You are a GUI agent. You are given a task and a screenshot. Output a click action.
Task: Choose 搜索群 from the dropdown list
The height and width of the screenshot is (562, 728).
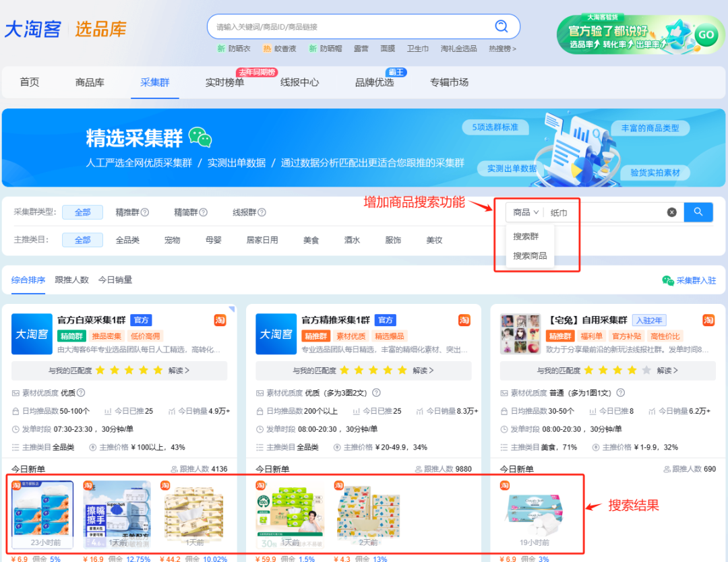click(x=526, y=237)
